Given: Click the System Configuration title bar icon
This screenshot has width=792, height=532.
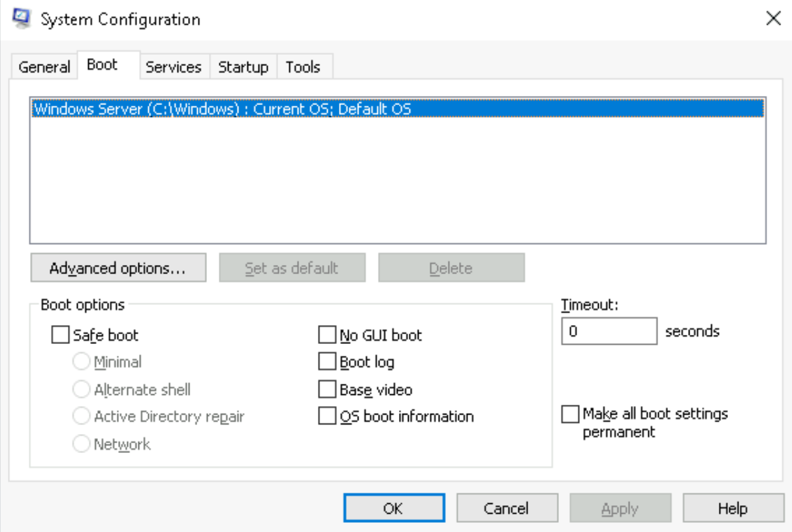Looking at the screenshot, I should pyautogui.click(x=22, y=19).
